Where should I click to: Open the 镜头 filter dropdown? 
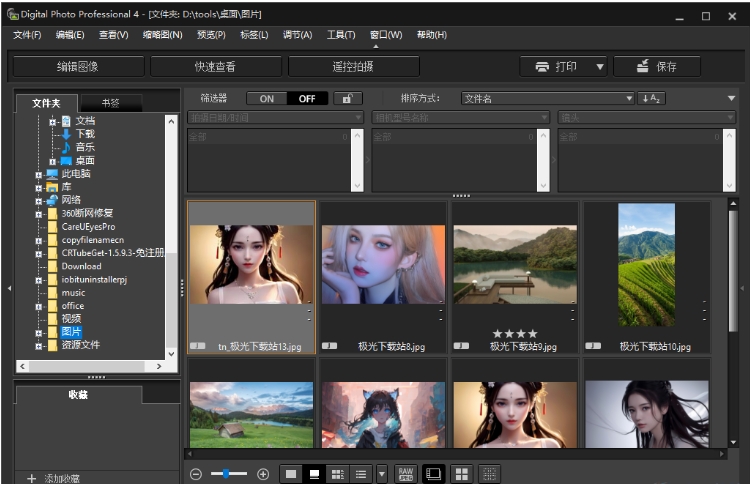tap(647, 117)
